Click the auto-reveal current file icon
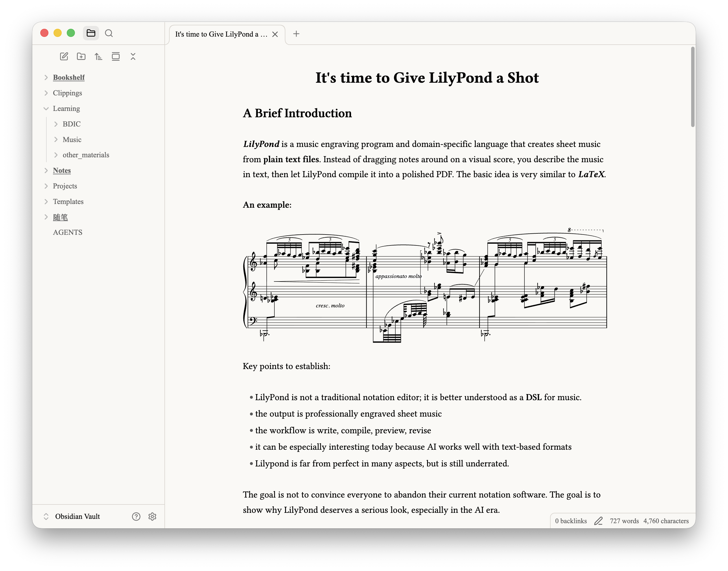The height and width of the screenshot is (571, 728). coord(115,56)
